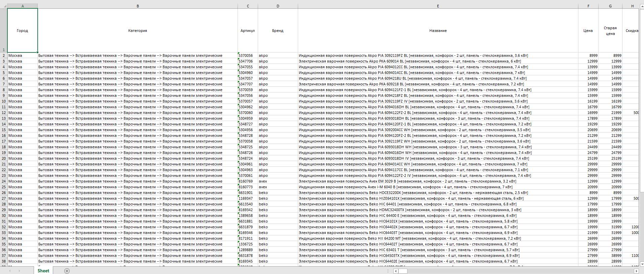This screenshot has width=644, height=274.
Task: Select the Avex i-M 6040 B name cell
Action: 438,187
